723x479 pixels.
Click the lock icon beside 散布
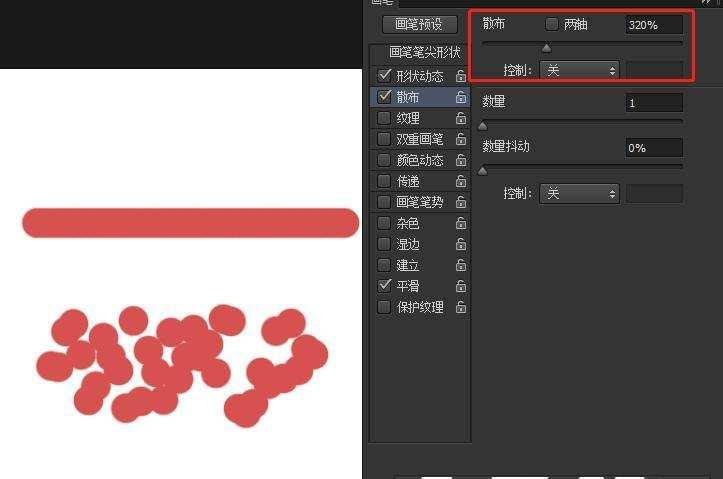461,97
